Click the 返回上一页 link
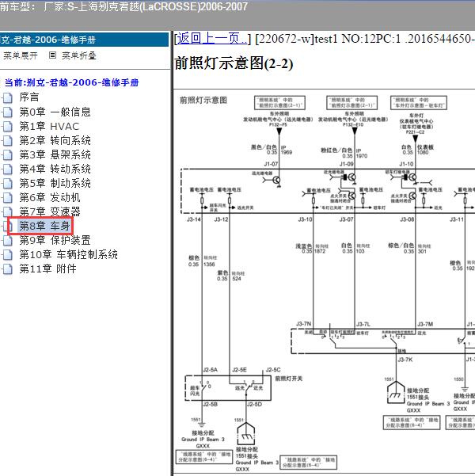475x476 pixels. [x=212, y=38]
